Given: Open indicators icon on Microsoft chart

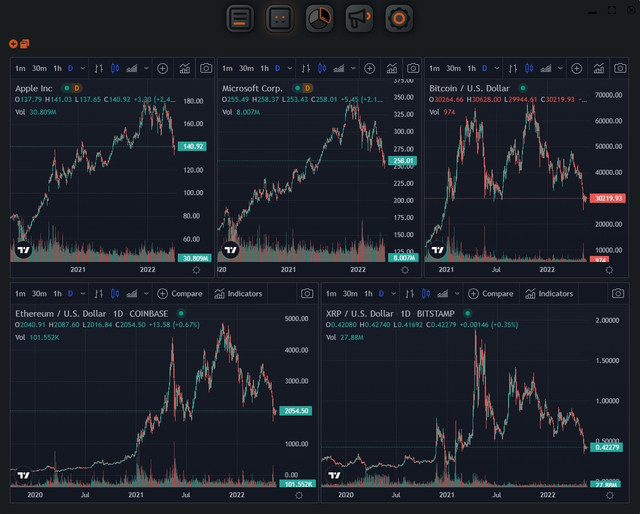Looking at the screenshot, I should 391,68.
